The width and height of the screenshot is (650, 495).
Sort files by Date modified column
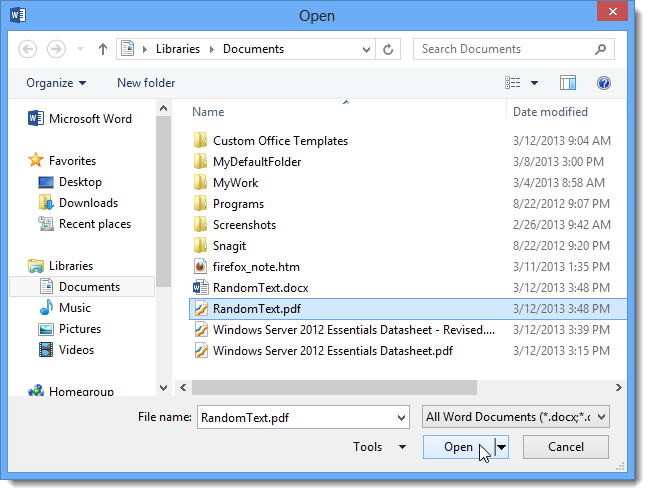click(x=550, y=112)
